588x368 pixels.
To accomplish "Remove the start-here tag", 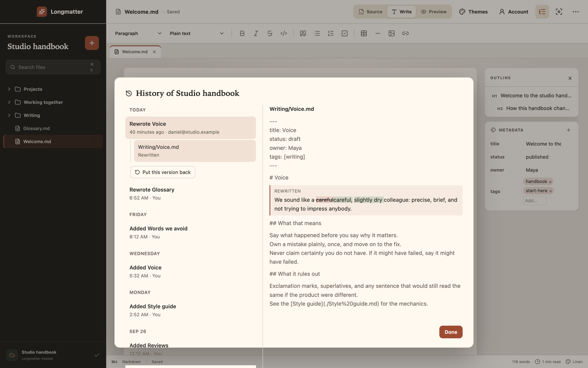I will 550,191.
